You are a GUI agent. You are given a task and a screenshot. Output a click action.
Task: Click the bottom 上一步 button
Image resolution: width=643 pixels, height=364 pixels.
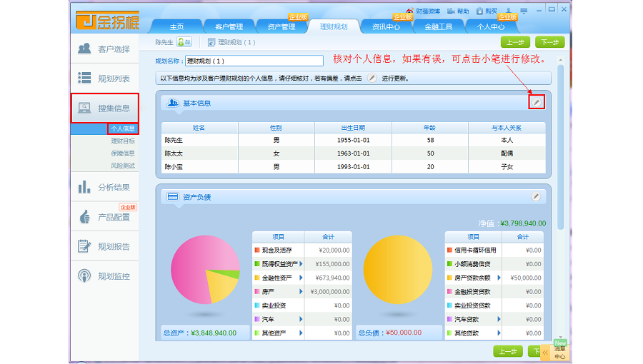[507, 351]
